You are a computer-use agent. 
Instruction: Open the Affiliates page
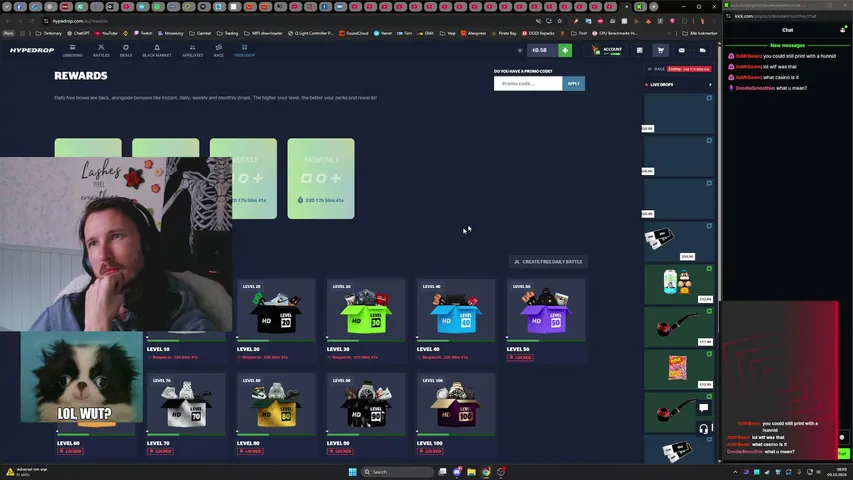coord(193,51)
